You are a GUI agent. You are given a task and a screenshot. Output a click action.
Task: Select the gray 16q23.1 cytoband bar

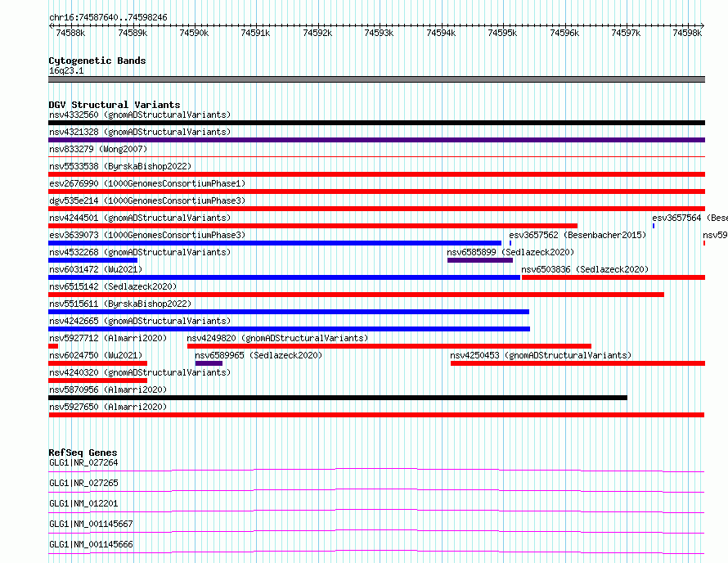pos(376,79)
